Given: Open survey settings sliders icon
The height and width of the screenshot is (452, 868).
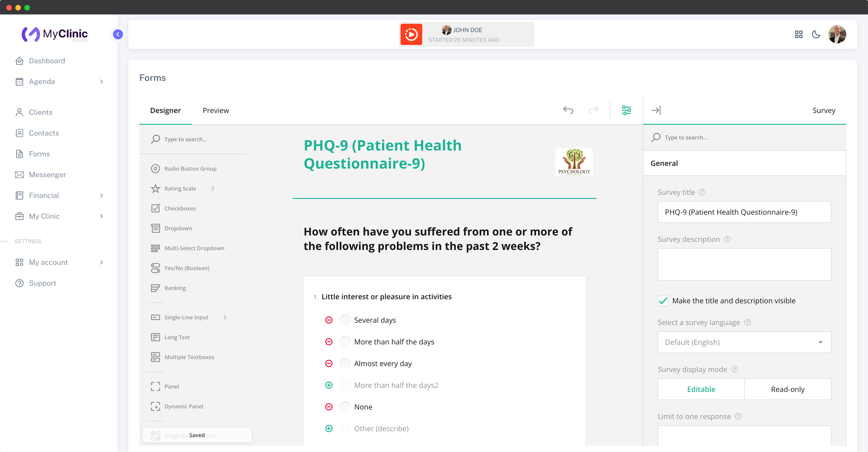Looking at the screenshot, I should (x=626, y=110).
